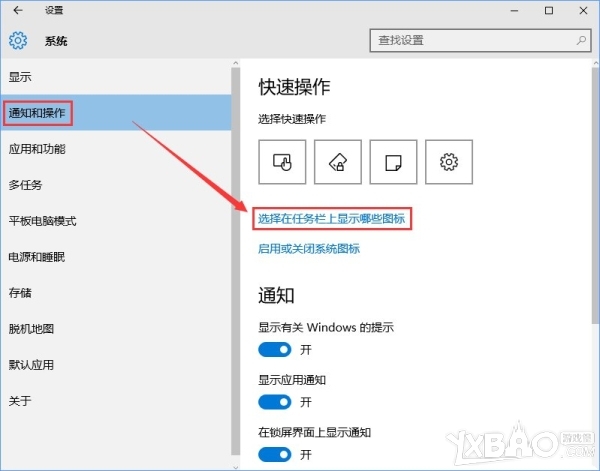600x471 pixels.
Task: Click the sidebar scroll up arrow
Action: [235, 63]
